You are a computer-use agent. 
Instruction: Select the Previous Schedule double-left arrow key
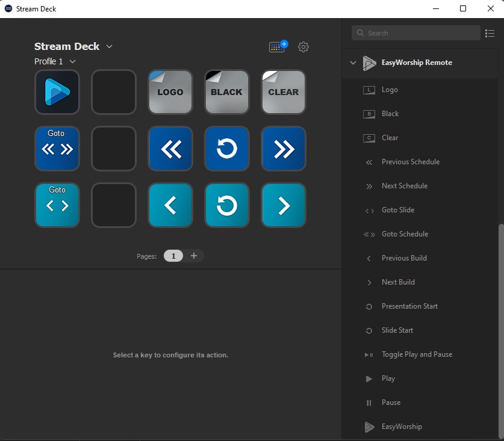tap(170, 149)
